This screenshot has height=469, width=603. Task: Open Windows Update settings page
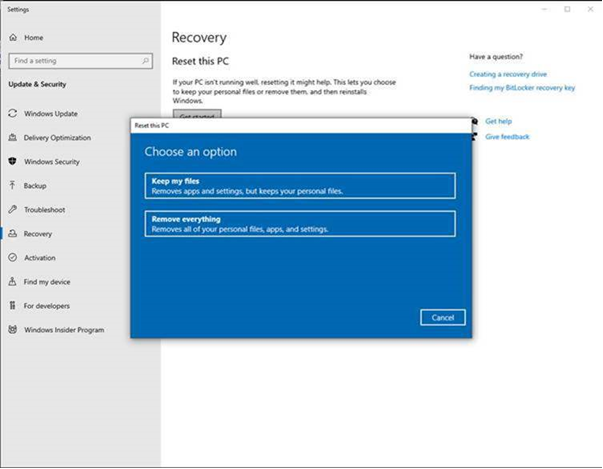[50, 114]
